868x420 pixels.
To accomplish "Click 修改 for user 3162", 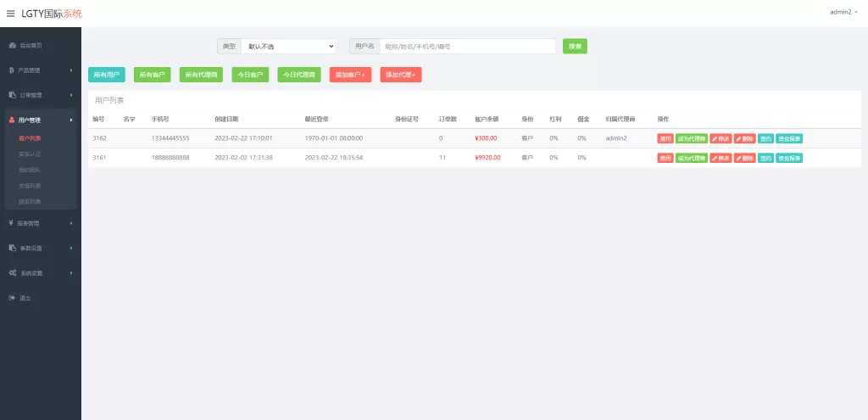I will coord(721,138).
